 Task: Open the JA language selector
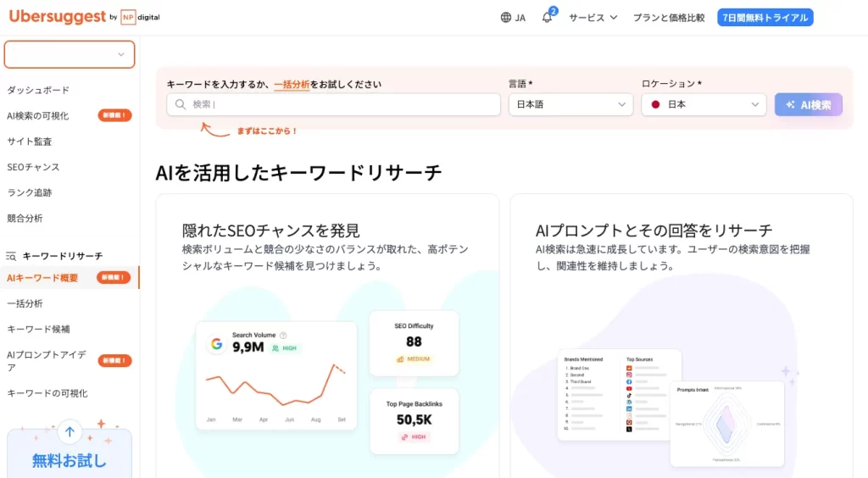513,17
